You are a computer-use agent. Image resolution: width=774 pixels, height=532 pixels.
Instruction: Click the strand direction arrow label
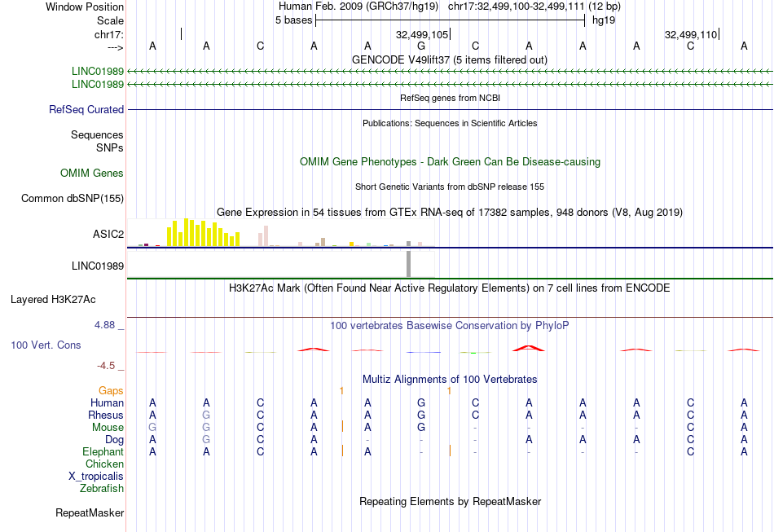[x=115, y=47]
